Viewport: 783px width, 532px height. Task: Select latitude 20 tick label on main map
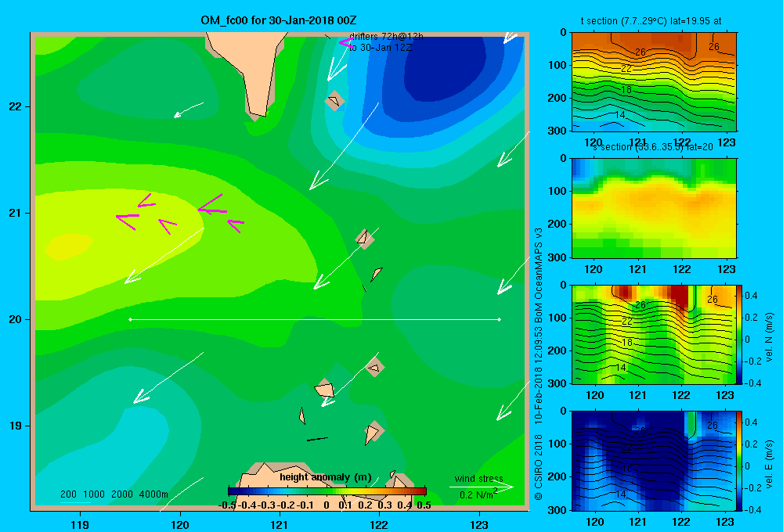pyautogui.click(x=16, y=319)
